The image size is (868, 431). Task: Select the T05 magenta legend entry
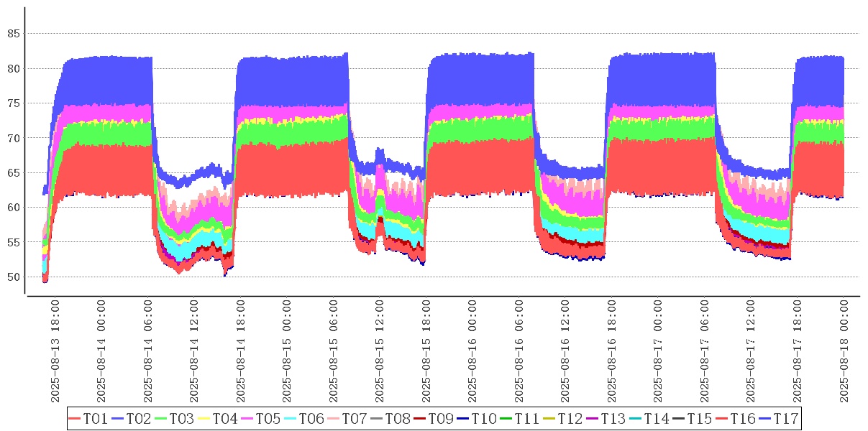coord(261,419)
